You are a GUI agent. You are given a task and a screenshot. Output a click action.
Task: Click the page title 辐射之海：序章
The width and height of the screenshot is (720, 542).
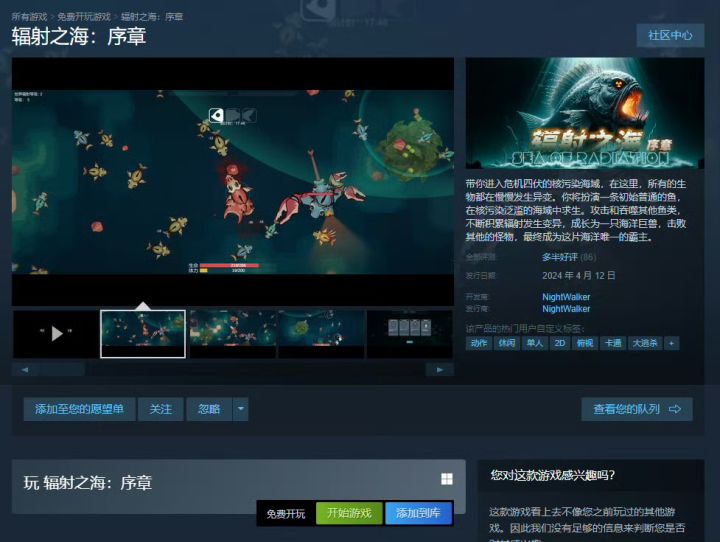coord(79,37)
